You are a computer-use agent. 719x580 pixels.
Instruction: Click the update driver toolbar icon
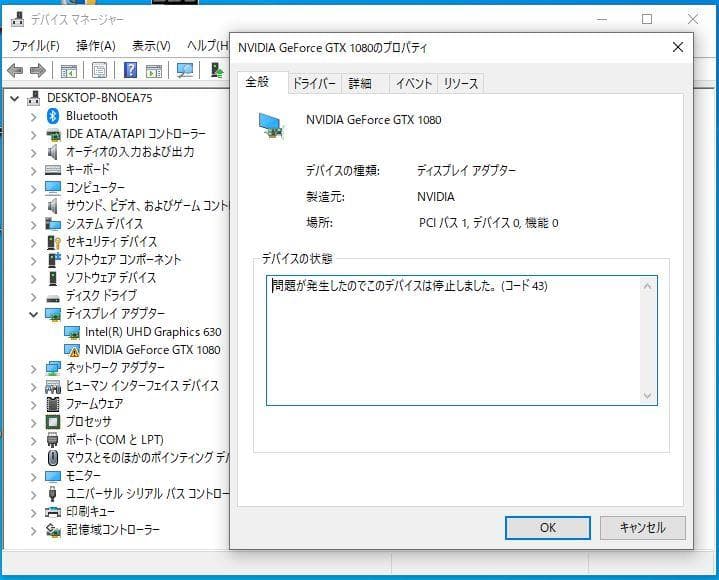(216, 70)
